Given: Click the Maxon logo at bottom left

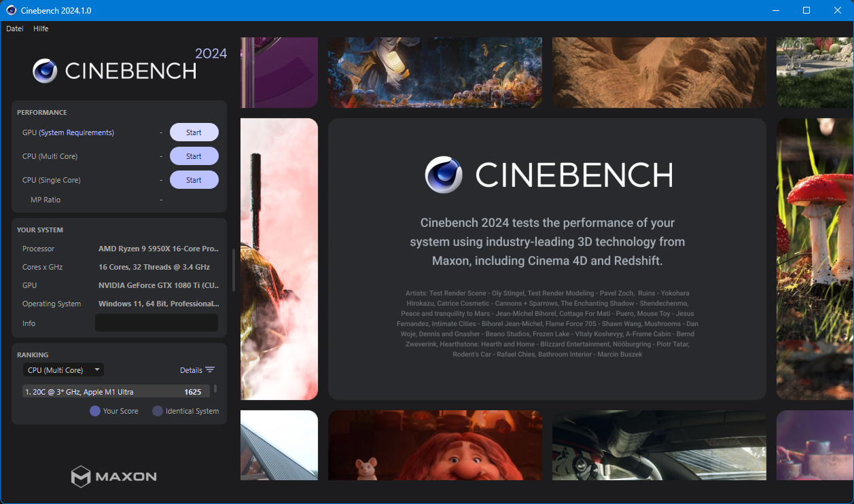Looking at the screenshot, I should coord(114,476).
